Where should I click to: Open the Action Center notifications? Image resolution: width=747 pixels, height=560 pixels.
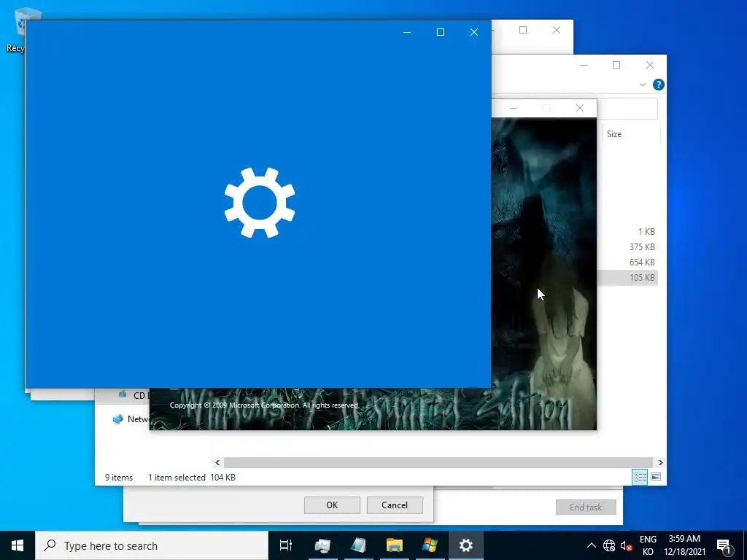(724, 545)
